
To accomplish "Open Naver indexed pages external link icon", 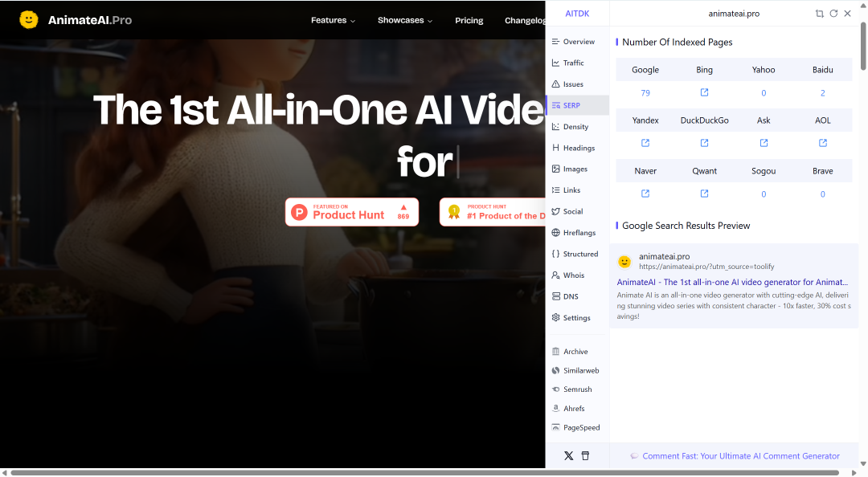I will click(645, 193).
